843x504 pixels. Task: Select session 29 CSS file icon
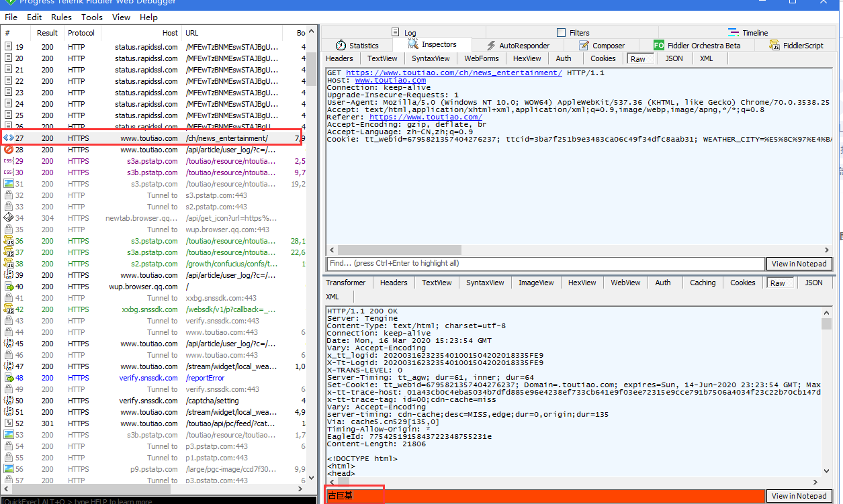pyautogui.click(x=8, y=161)
